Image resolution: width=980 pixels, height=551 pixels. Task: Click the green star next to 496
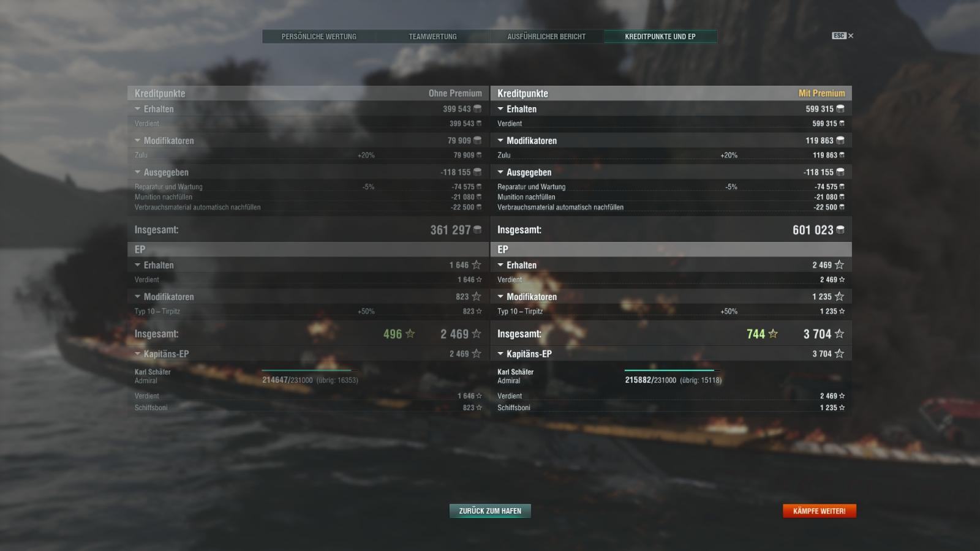410,334
